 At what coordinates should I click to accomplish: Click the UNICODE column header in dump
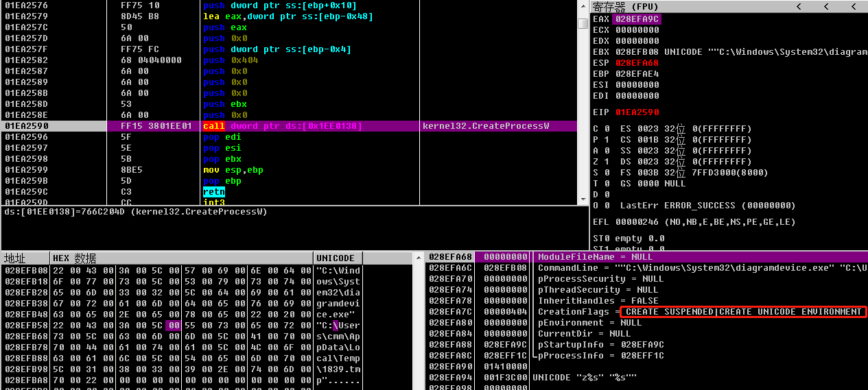(335, 258)
